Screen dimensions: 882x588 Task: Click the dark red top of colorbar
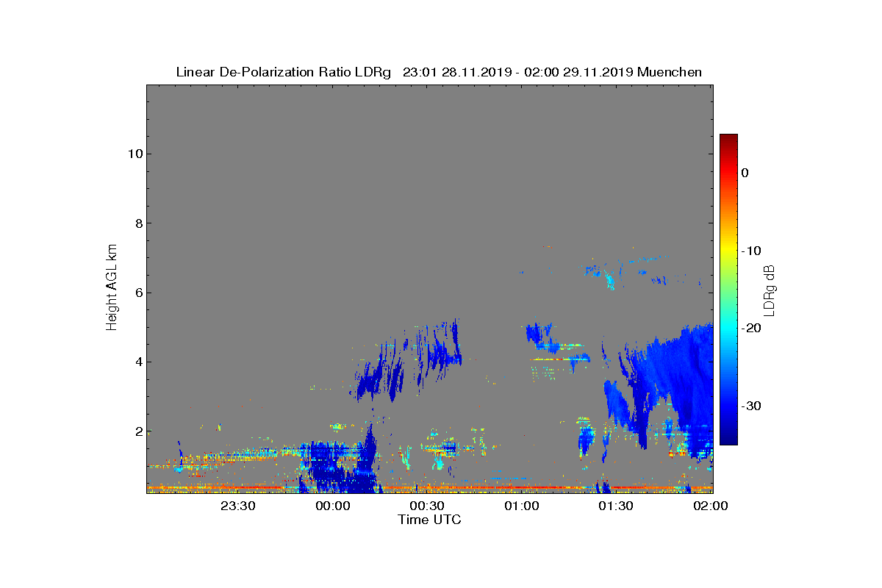point(728,140)
